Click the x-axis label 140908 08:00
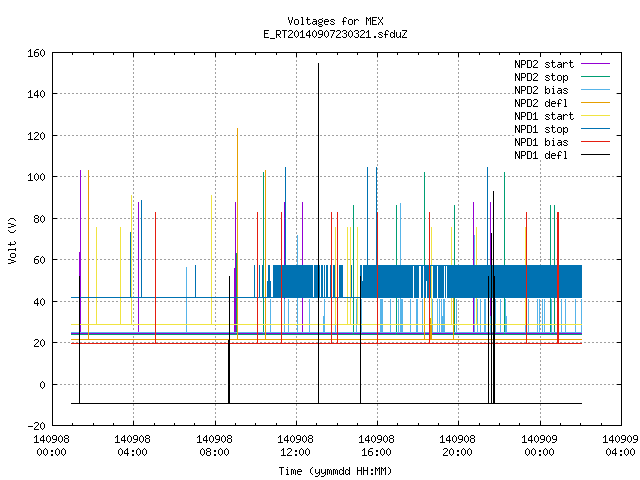Image resolution: width=640 pixels, height=480 pixels. [214, 446]
